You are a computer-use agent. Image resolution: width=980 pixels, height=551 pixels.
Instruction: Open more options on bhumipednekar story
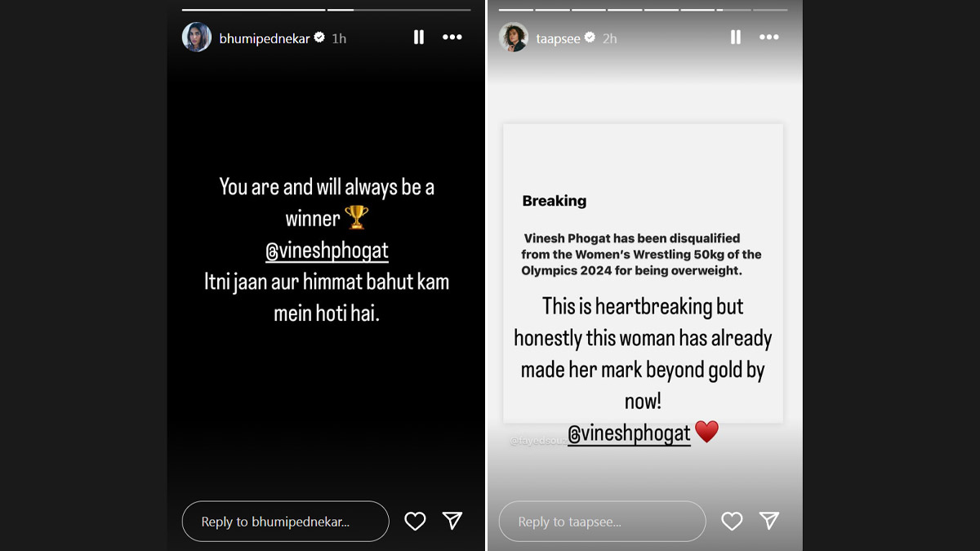pos(452,38)
